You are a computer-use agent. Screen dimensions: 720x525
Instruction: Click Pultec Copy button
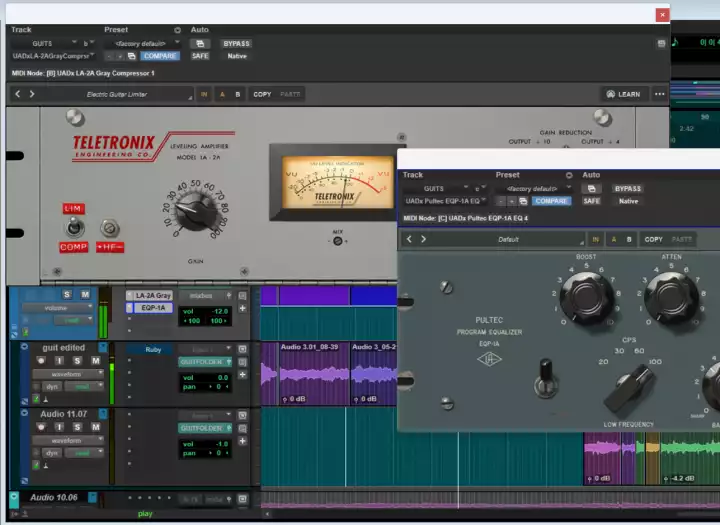click(x=653, y=239)
